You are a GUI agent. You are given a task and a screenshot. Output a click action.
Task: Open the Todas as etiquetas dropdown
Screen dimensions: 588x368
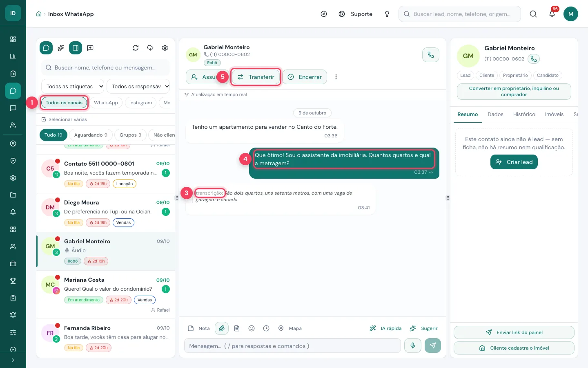pos(72,86)
